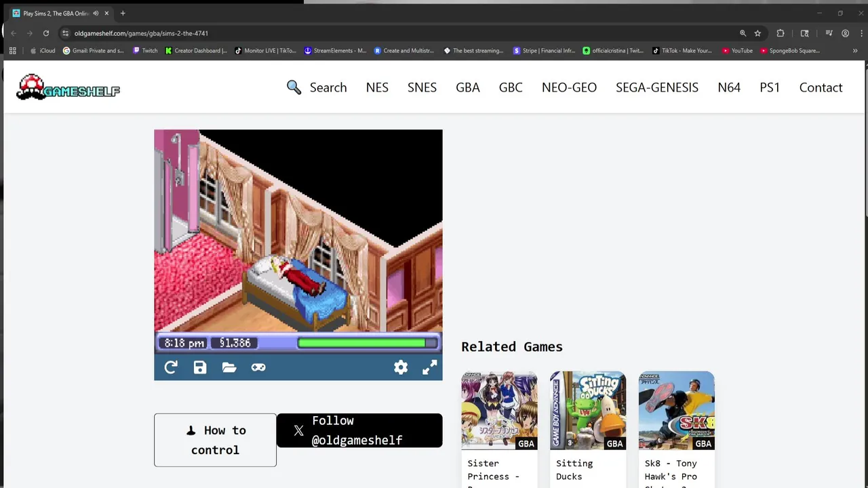Close the Play Sims 2 tab
This screenshot has height=488, width=868.
tap(106, 14)
